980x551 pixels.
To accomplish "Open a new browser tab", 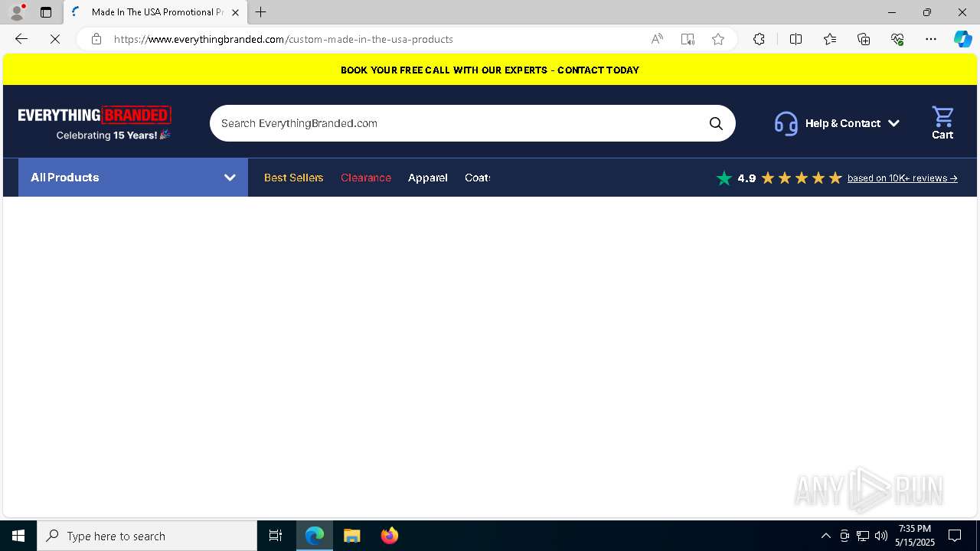I will pos(261,12).
